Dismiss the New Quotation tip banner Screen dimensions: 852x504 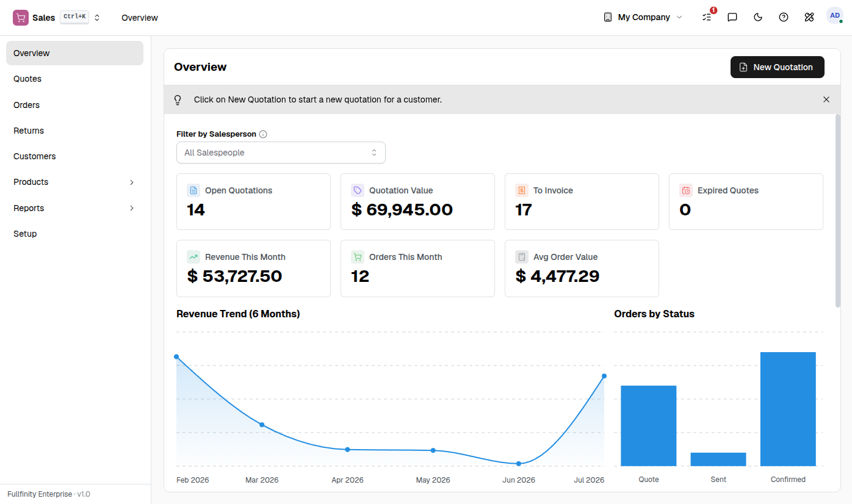[x=826, y=99]
